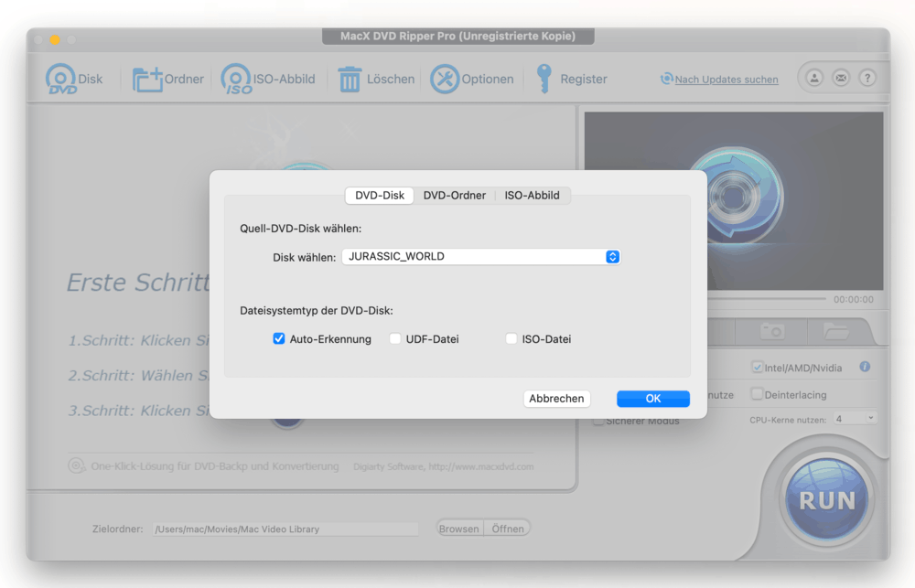
Task: Click the user account icon
Action: click(814, 78)
